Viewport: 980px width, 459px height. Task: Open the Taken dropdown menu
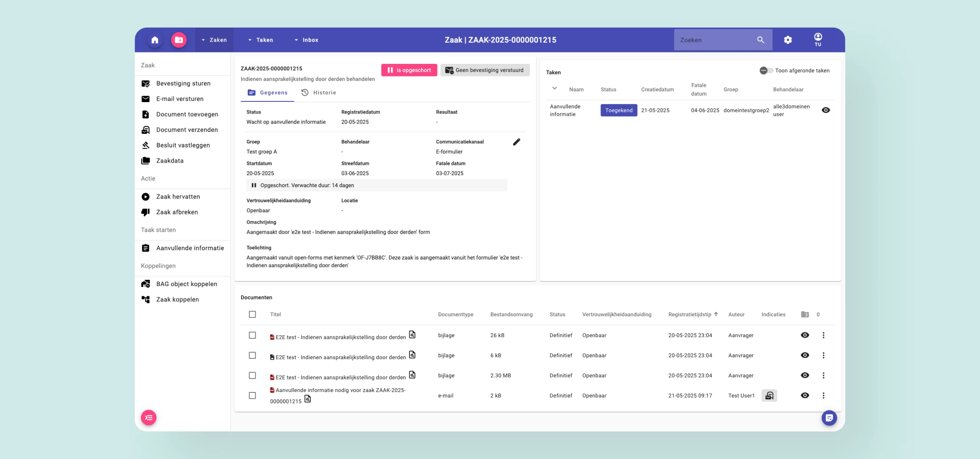coord(261,40)
